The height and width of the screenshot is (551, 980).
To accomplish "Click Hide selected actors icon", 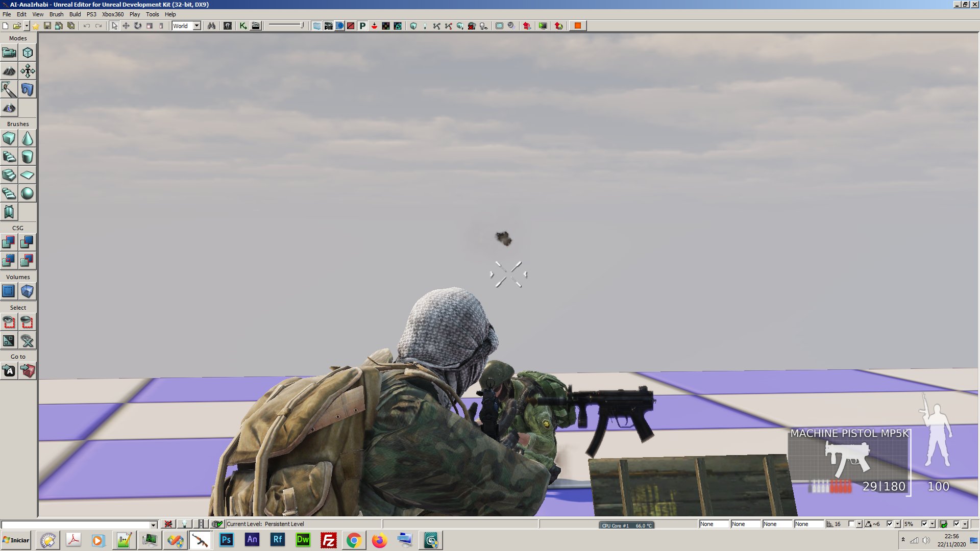I will point(28,322).
